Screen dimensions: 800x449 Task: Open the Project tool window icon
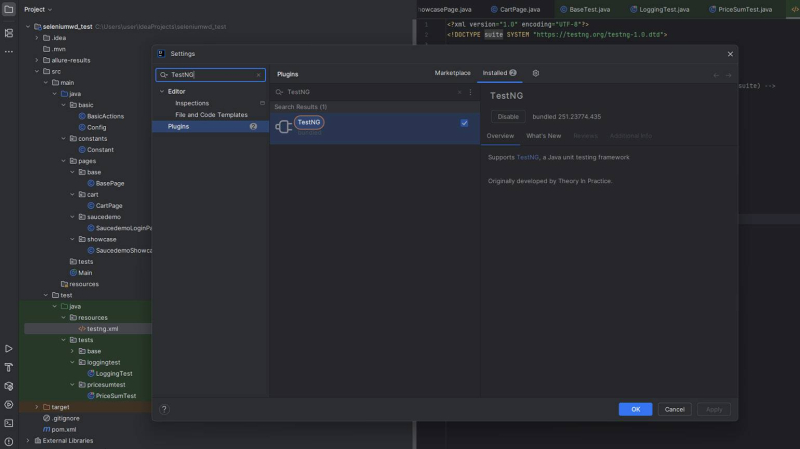tap(9, 9)
